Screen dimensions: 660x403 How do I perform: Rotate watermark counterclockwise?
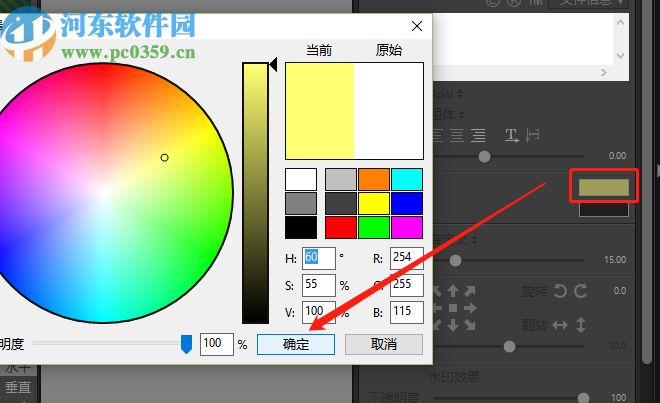click(x=560, y=291)
